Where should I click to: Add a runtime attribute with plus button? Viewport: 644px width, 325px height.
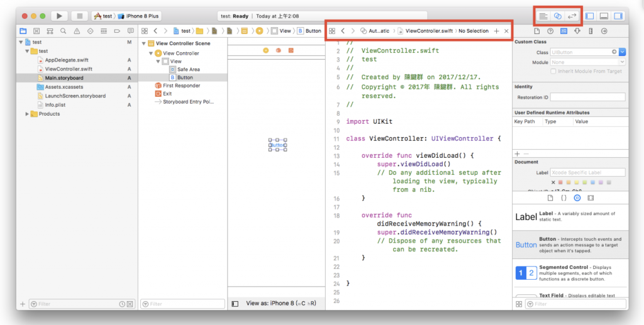[517, 154]
